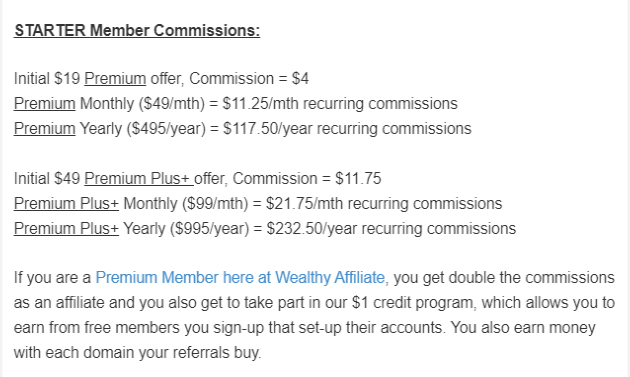Select the $11.25/mth recurring commission text

pyautogui.click(x=261, y=103)
